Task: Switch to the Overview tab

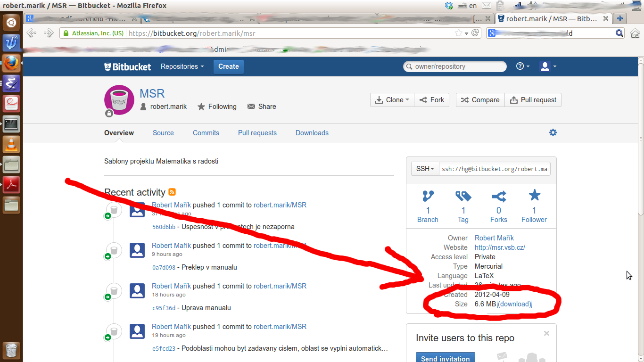Action: click(x=119, y=133)
